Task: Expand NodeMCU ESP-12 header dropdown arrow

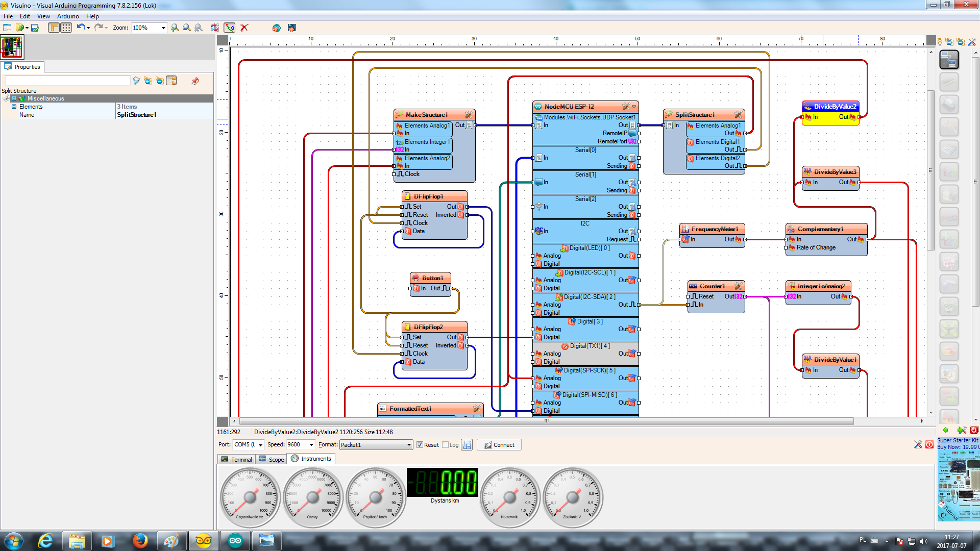Action: pos(634,107)
